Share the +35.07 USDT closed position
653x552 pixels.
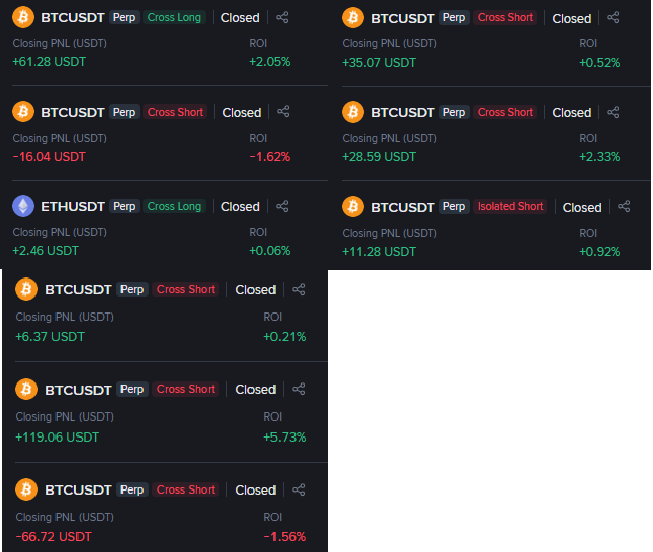[x=613, y=17]
